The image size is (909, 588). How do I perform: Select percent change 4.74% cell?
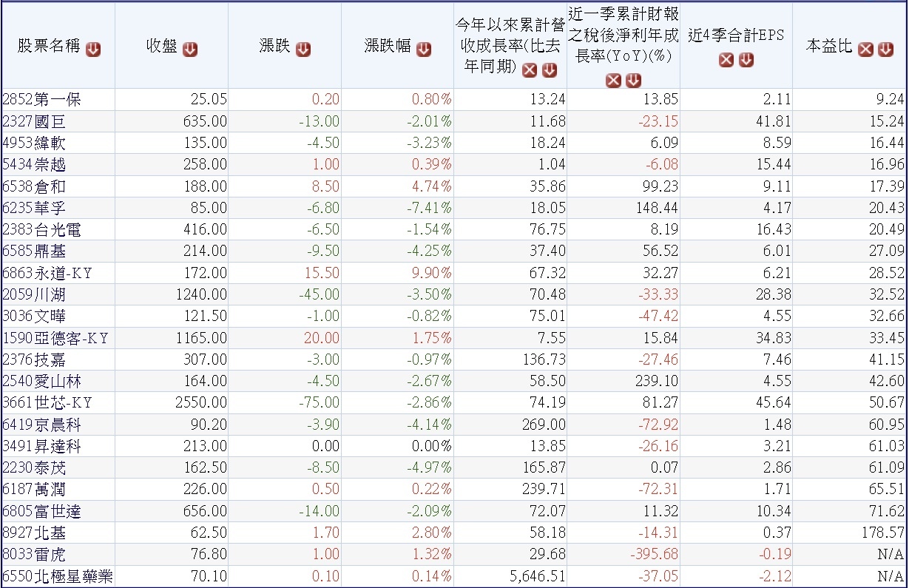pos(397,186)
